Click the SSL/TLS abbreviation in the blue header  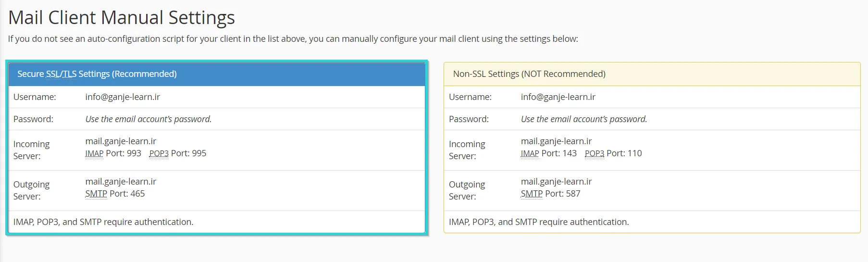point(61,74)
